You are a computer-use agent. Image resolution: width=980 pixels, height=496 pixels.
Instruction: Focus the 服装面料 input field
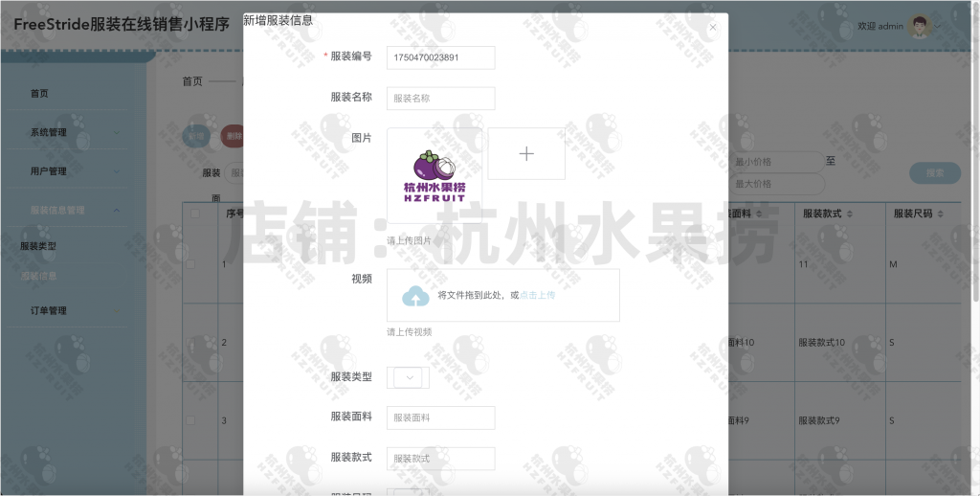[x=440, y=417]
